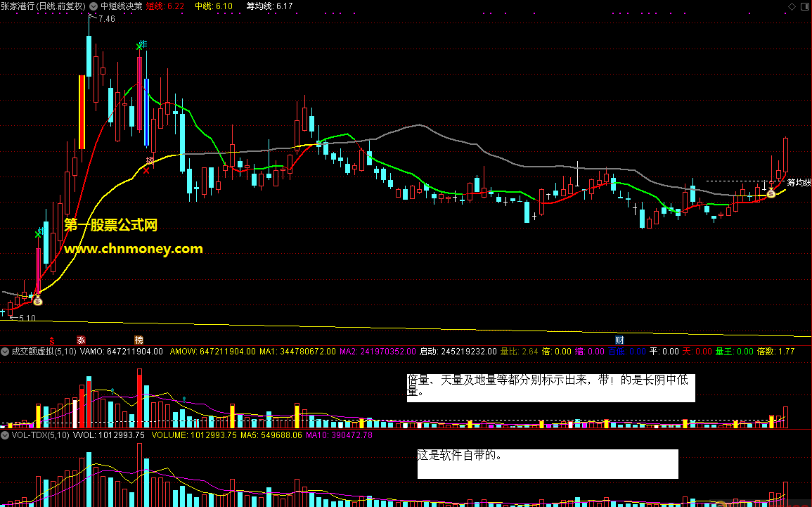Click the green X marker near lower-left rally
Image resolution: width=812 pixels, height=507 pixels.
coord(37,235)
